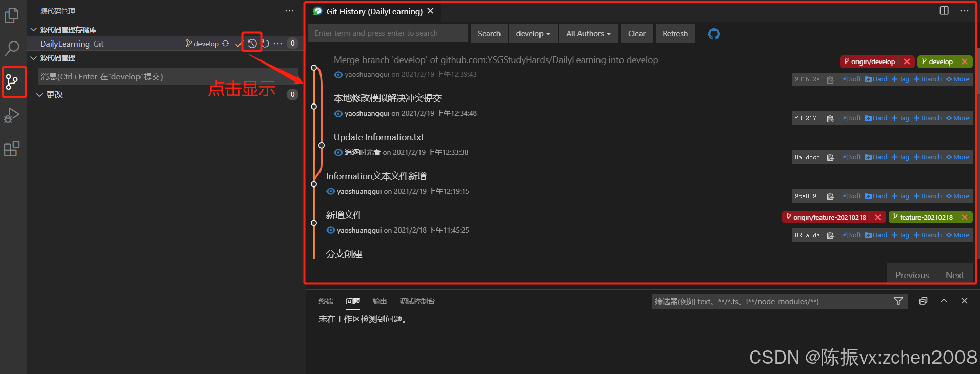Open the 本地修改模拟解决冲突提交 commit
This screenshot has width=980, height=374.
click(388, 98)
